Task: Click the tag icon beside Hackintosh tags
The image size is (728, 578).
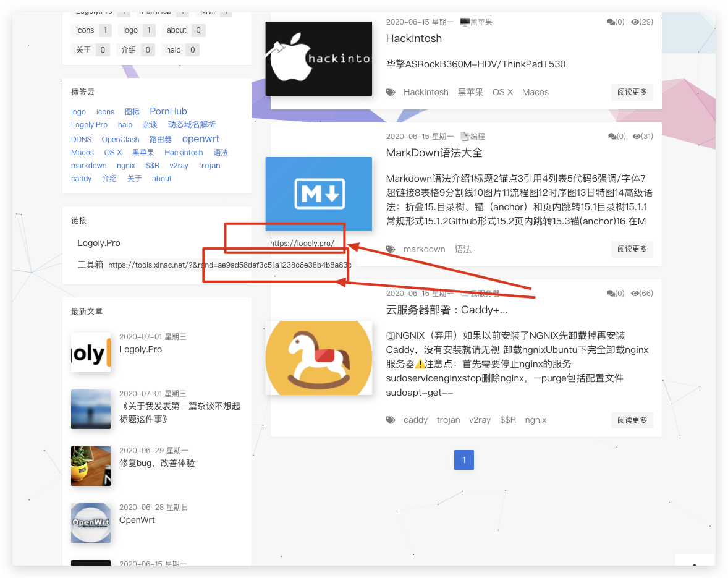Action: coord(391,92)
